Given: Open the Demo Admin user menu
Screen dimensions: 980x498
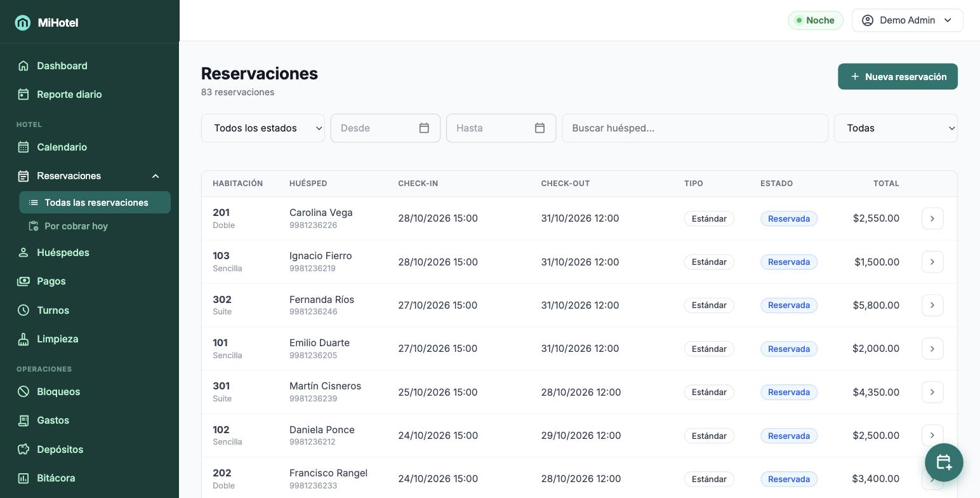Looking at the screenshot, I should (908, 20).
